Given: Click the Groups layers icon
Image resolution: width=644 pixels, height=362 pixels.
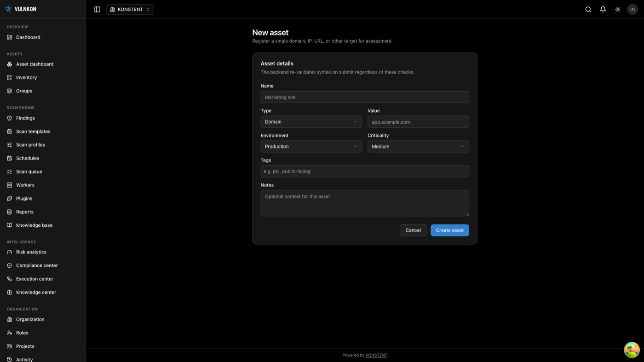Looking at the screenshot, I should coord(9,91).
